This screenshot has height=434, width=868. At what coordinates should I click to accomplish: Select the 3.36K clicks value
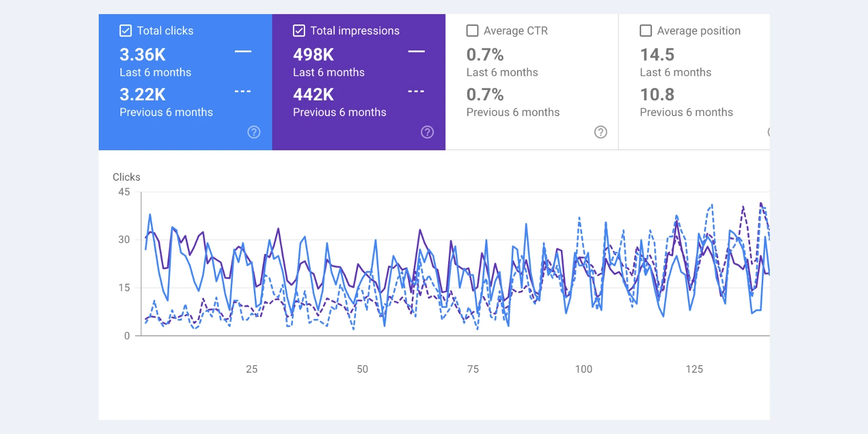(143, 54)
